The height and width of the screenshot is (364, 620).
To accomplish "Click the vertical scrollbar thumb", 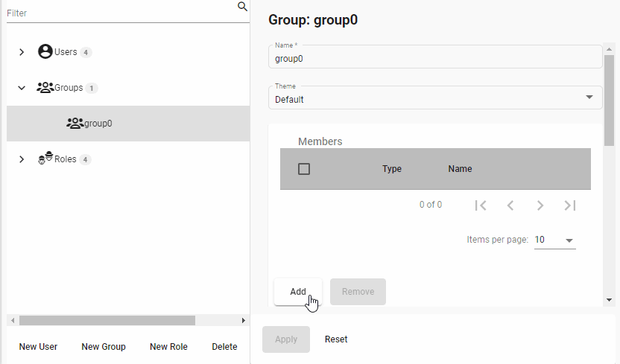I will click(x=610, y=100).
